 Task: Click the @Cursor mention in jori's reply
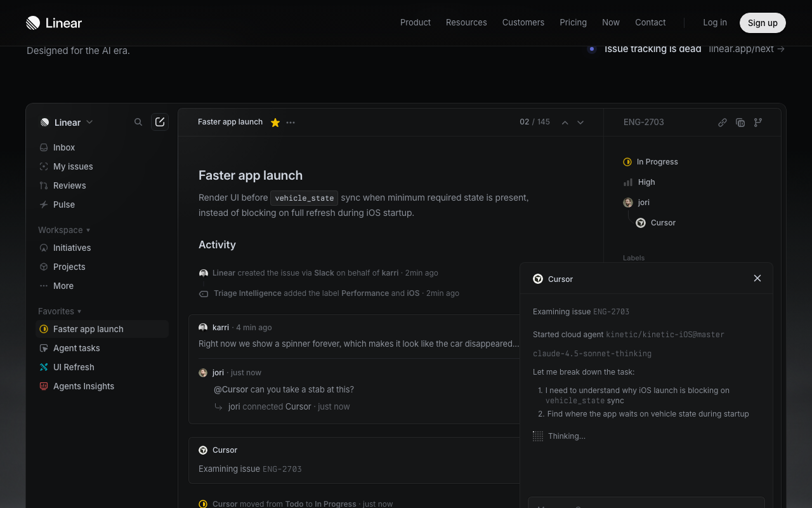pos(231,389)
